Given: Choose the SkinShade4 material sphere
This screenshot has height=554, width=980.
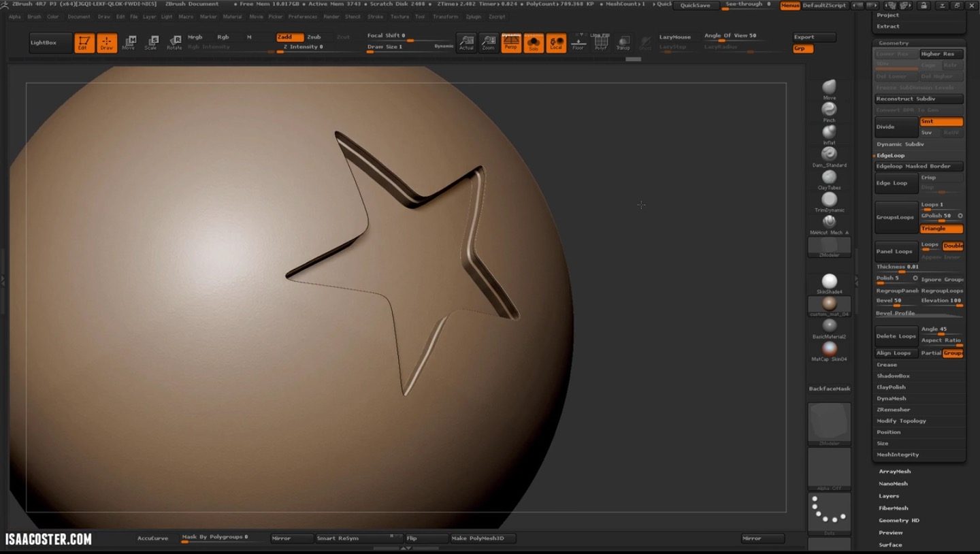Looking at the screenshot, I should coord(829,284).
